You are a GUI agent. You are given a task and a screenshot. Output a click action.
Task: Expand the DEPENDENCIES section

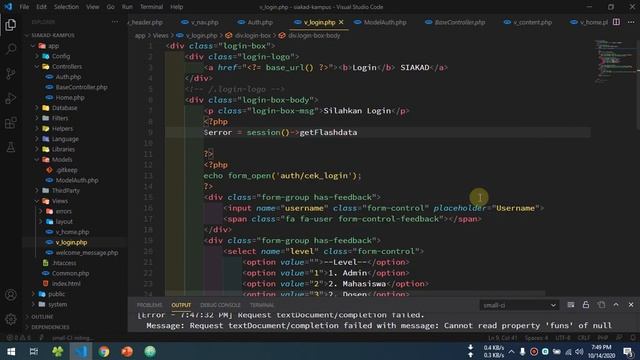[x=50, y=327]
